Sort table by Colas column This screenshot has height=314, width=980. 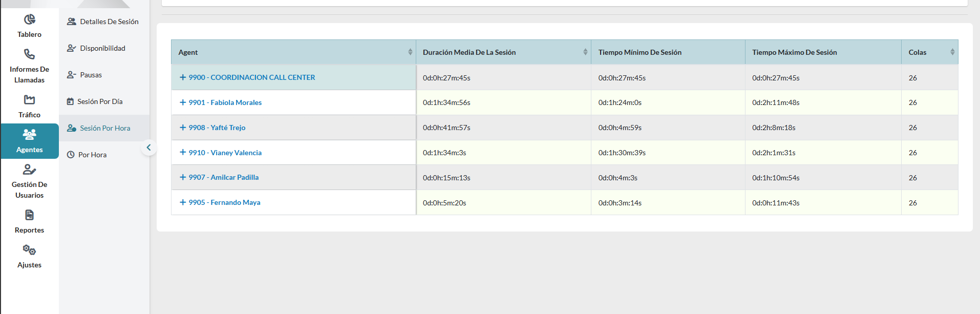pos(952,52)
